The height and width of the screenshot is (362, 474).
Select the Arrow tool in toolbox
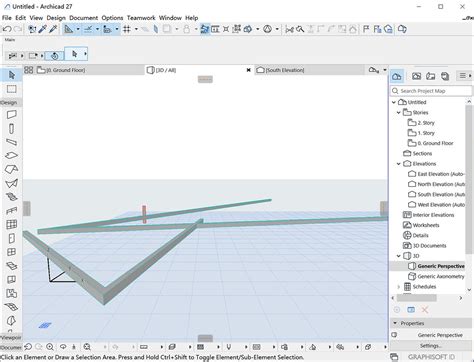pos(11,75)
